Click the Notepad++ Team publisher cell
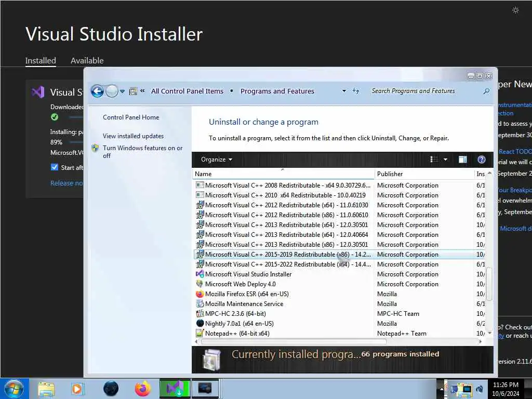The width and height of the screenshot is (532, 399). click(x=402, y=333)
